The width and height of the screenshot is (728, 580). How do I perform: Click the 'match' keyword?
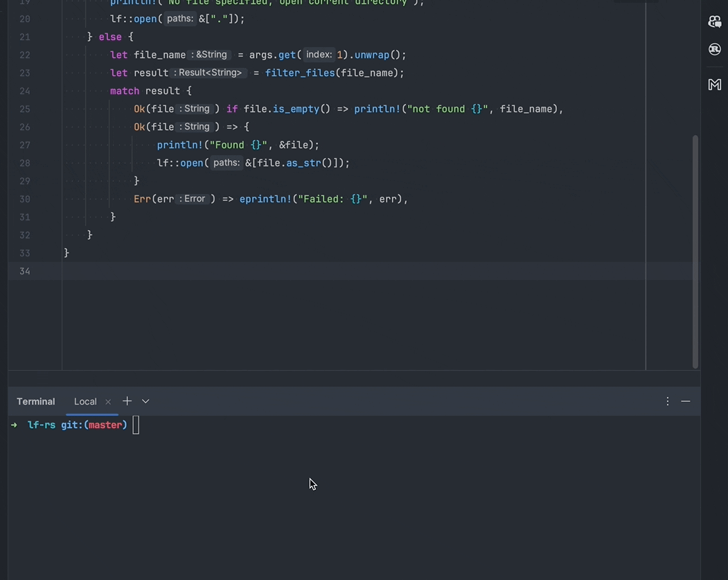[x=125, y=91]
